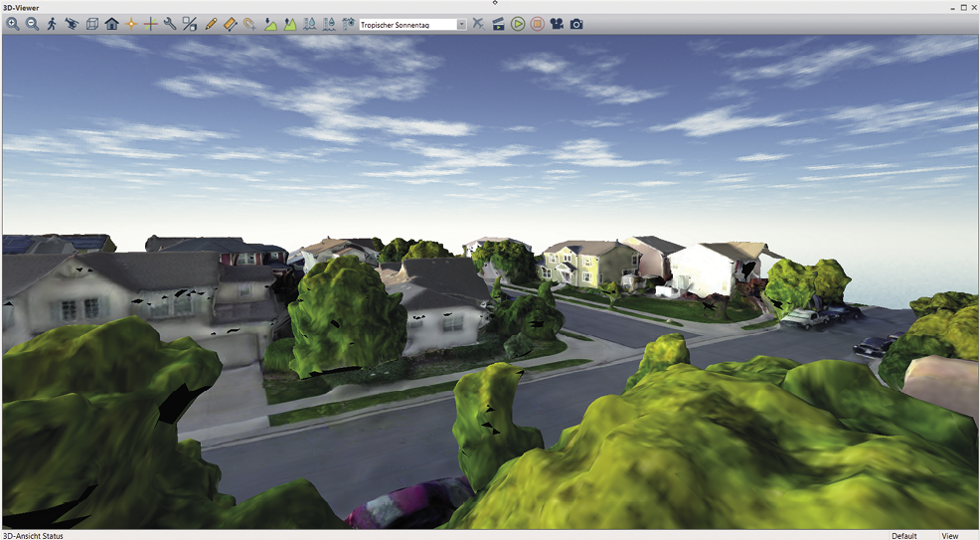Raise terrain with the up-arrow hill icon

[x=290, y=25]
